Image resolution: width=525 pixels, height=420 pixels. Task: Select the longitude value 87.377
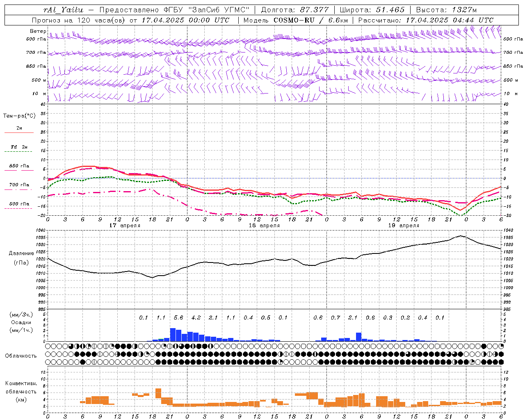coord(314,10)
